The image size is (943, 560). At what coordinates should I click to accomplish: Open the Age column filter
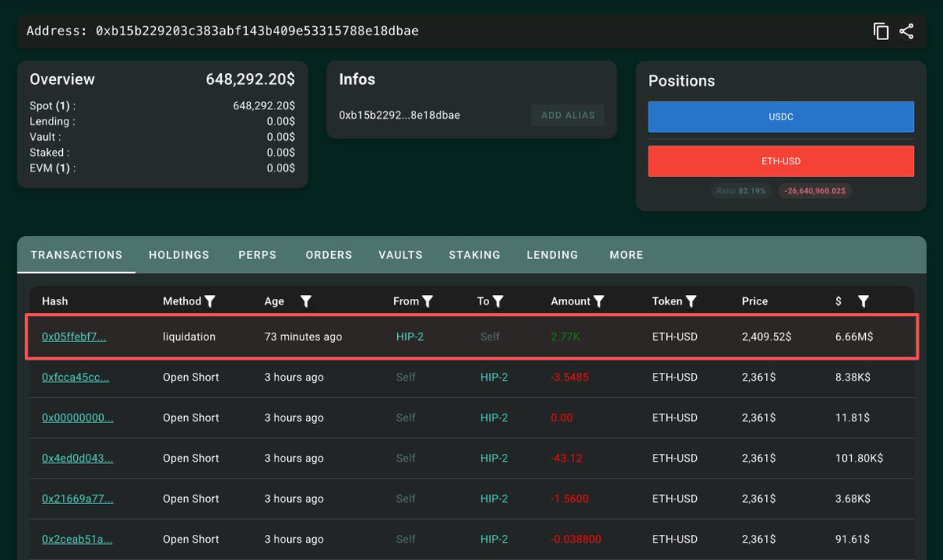click(305, 301)
